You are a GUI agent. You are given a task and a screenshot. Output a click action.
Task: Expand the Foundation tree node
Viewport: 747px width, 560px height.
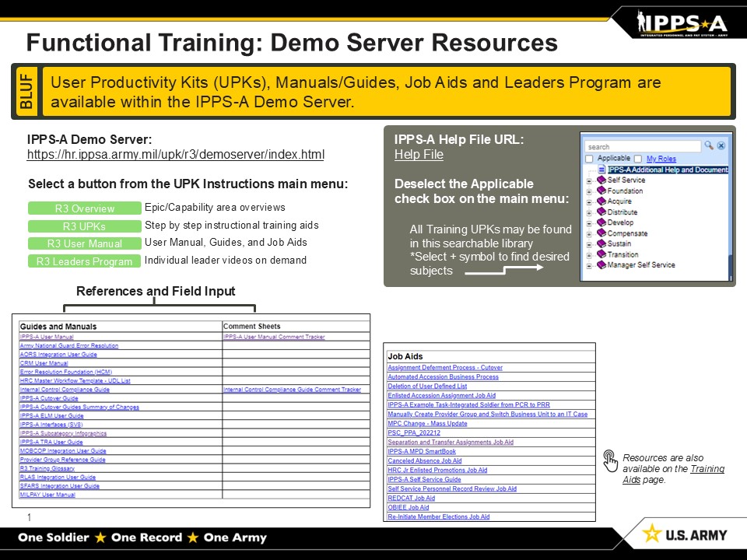[x=590, y=191]
